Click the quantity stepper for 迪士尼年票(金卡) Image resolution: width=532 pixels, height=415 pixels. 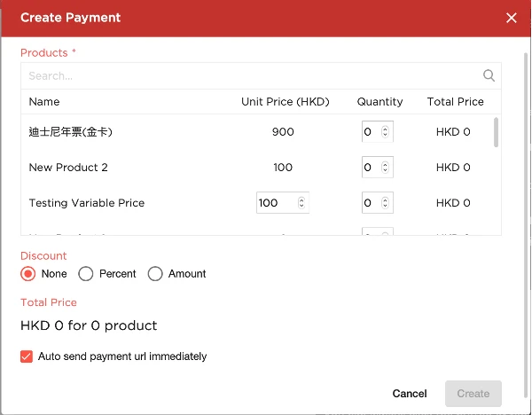(386, 132)
